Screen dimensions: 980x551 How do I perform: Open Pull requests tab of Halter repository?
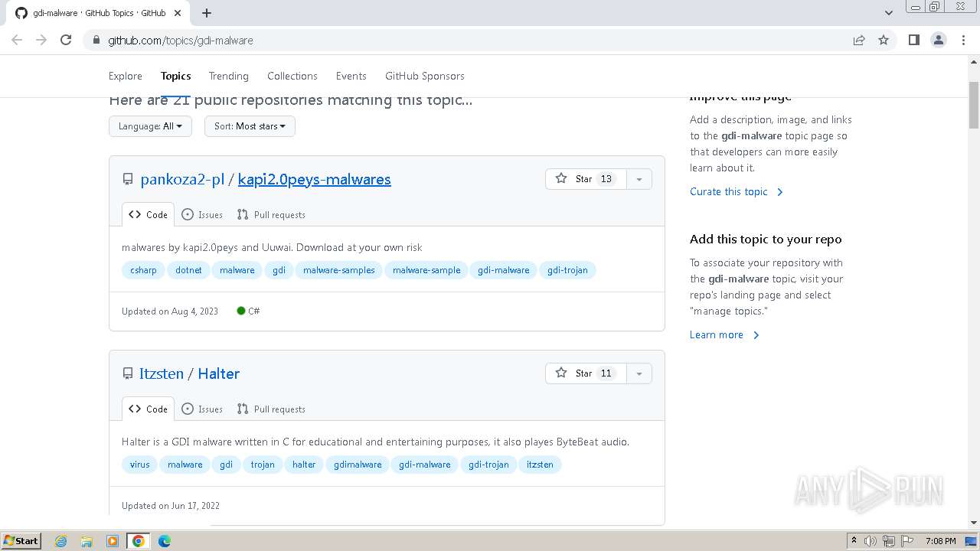pyautogui.click(x=271, y=409)
